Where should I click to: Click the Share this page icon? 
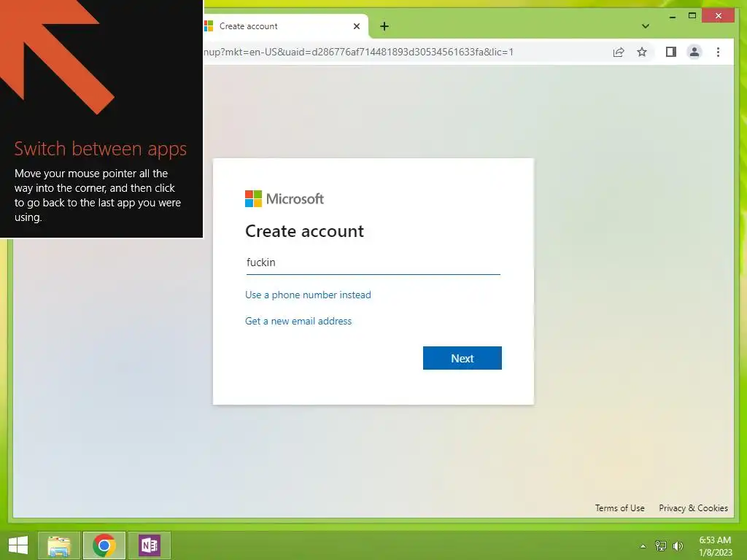point(619,52)
